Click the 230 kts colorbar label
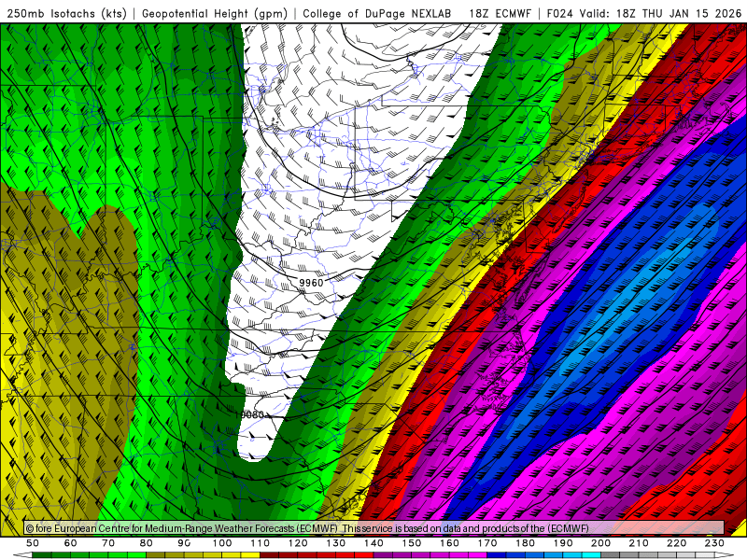 coord(714,543)
